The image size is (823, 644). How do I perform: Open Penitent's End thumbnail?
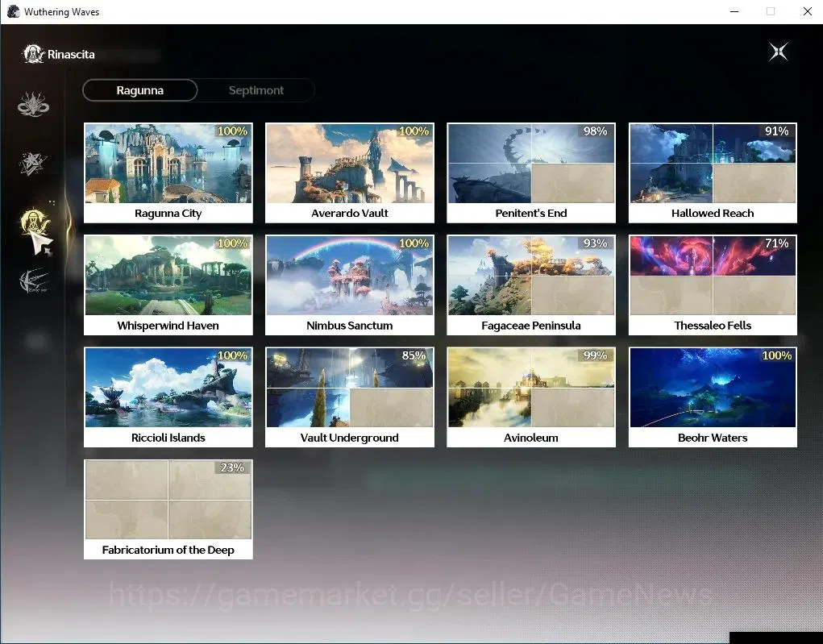pyautogui.click(x=531, y=164)
